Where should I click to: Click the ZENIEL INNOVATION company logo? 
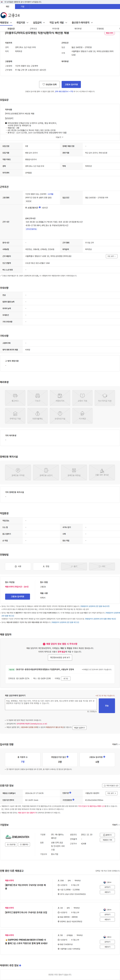click(x=17, y=837)
